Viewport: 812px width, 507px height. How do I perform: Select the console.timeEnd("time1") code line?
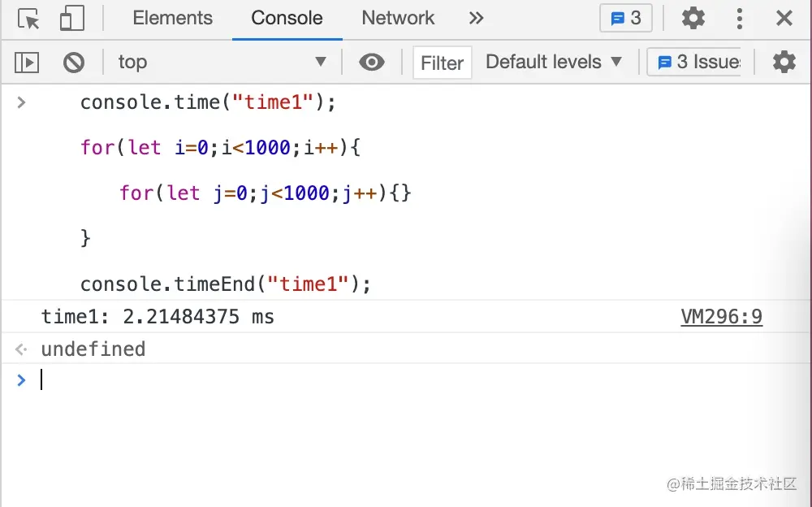[226, 284]
